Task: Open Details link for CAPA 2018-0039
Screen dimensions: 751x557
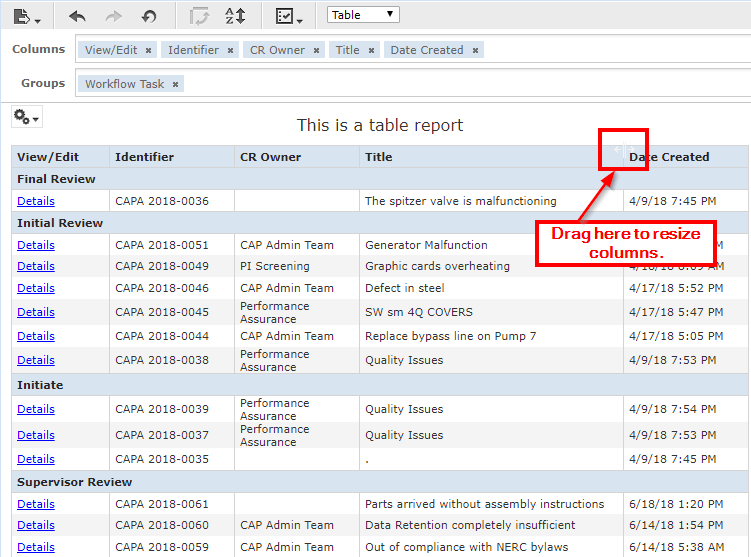Action: [36, 409]
